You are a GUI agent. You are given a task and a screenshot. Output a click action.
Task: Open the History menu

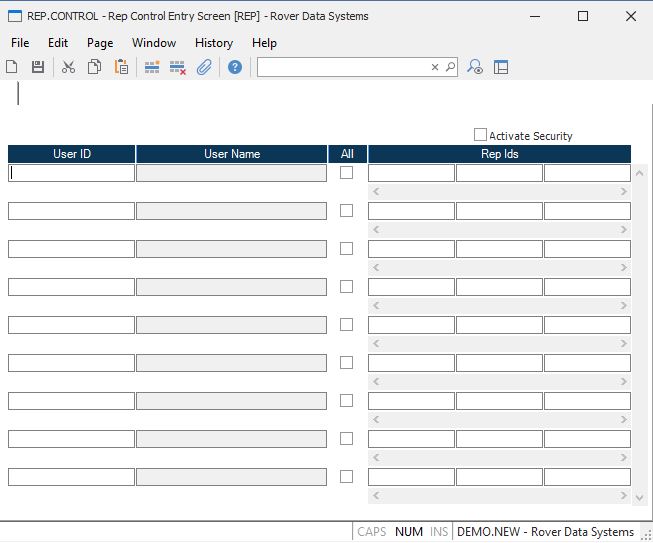214,43
